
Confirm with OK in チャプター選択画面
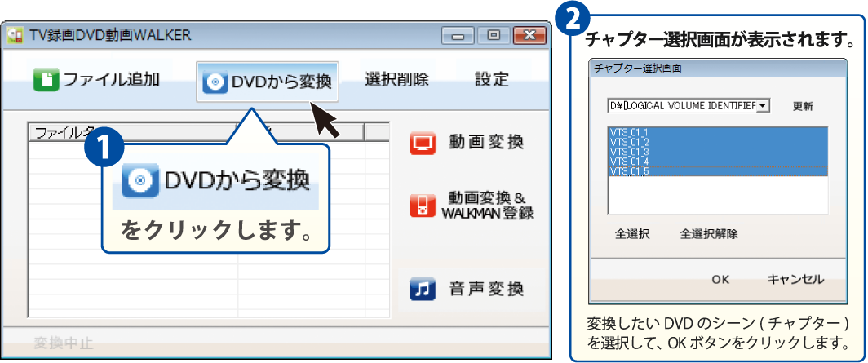(x=720, y=280)
